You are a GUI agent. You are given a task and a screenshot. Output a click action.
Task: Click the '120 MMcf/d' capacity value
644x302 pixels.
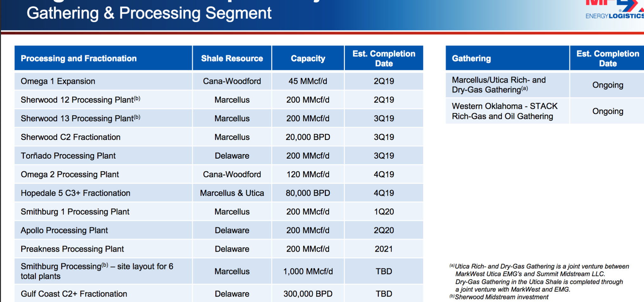(x=308, y=174)
